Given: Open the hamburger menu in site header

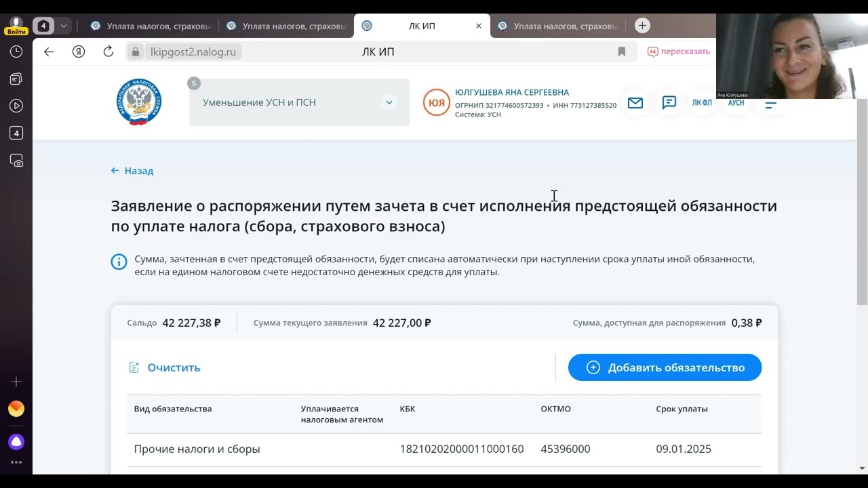Looking at the screenshot, I should pos(770,104).
